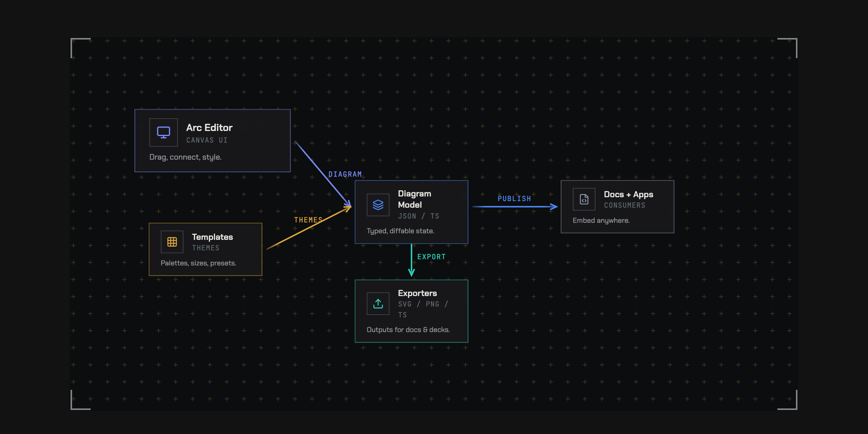Click the THEMES subtitle in Templates card
868x434 pixels.
[206, 248]
